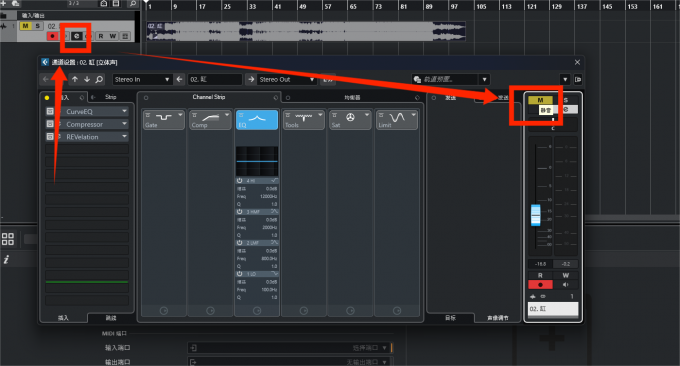Toggle EQ band 4 HI power button
680x366 pixels.
pos(239,180)
